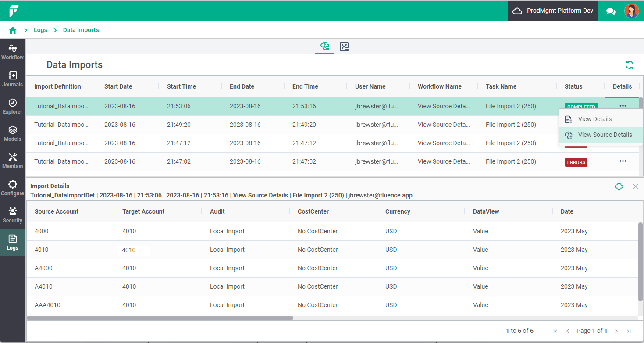Open Explorer in the sidebar
Image resolution: width=644 pixels, height=343 pixels.
13,107
